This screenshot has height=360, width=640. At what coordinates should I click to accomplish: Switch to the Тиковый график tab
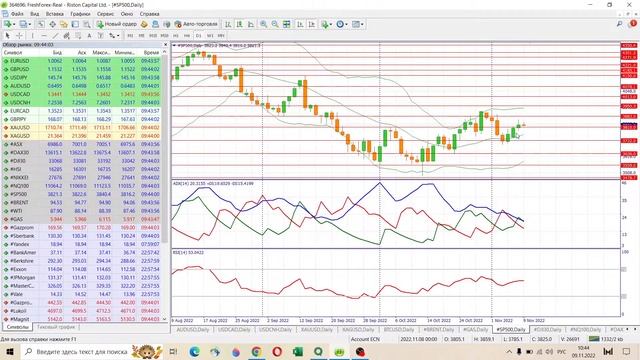pyautogui.click(x=56, y=327)
